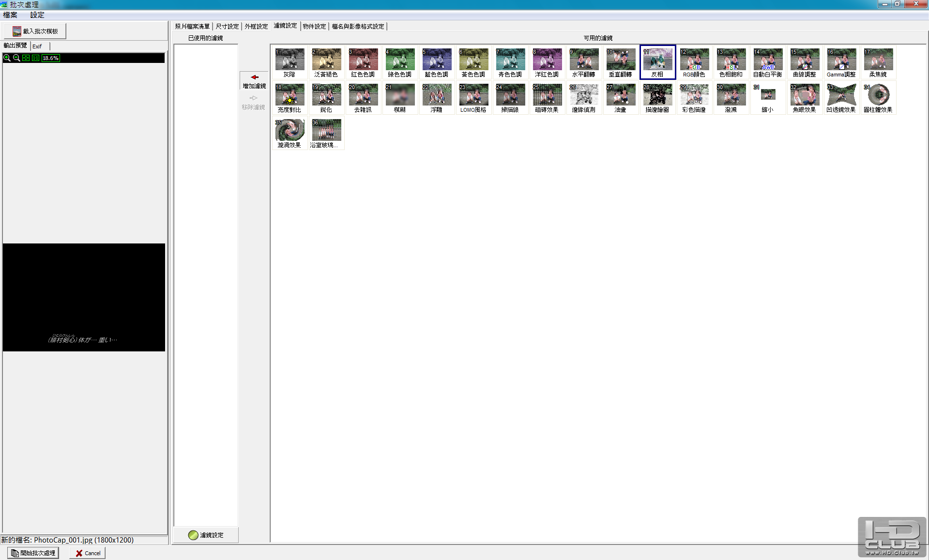Select the 彩色描邊 color outline filter
Viewport: 929px width, 560px height.
(x=694, y=98)
